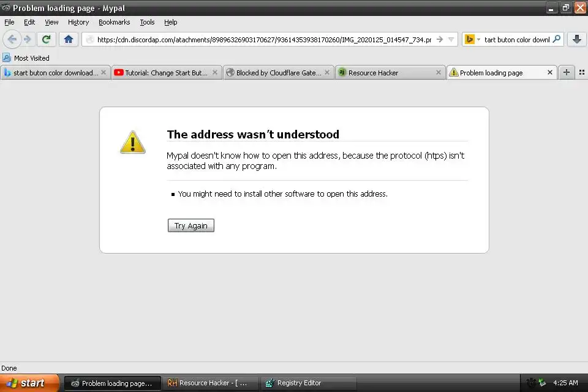Show all tabs grid button
This screenshot has width=588, height=392.
pyautogui.click(x=582, y=72)
